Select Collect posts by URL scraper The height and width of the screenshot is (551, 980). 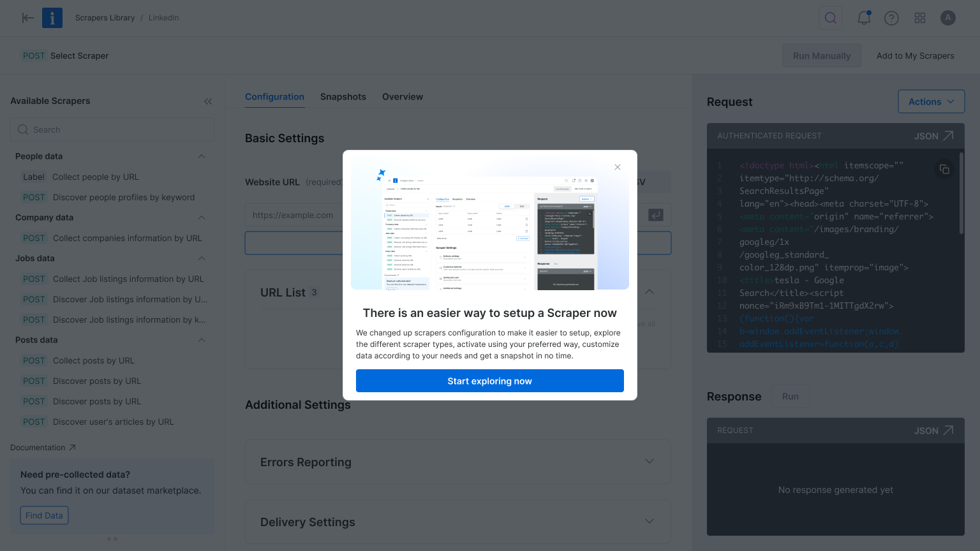pyautogui.click(x=93, y=360)
